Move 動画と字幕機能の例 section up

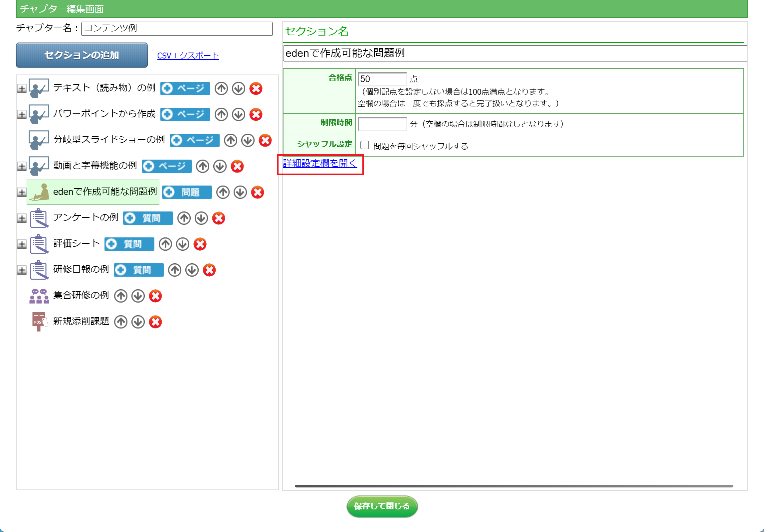pyautogui.click(x=203, y=166)
